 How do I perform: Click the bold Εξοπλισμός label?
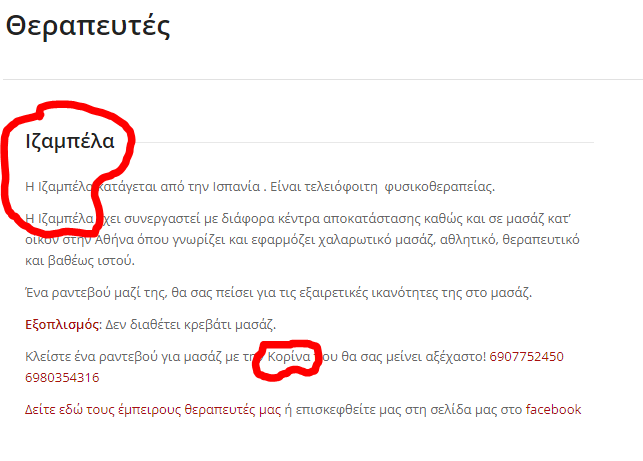click(62, 325)
